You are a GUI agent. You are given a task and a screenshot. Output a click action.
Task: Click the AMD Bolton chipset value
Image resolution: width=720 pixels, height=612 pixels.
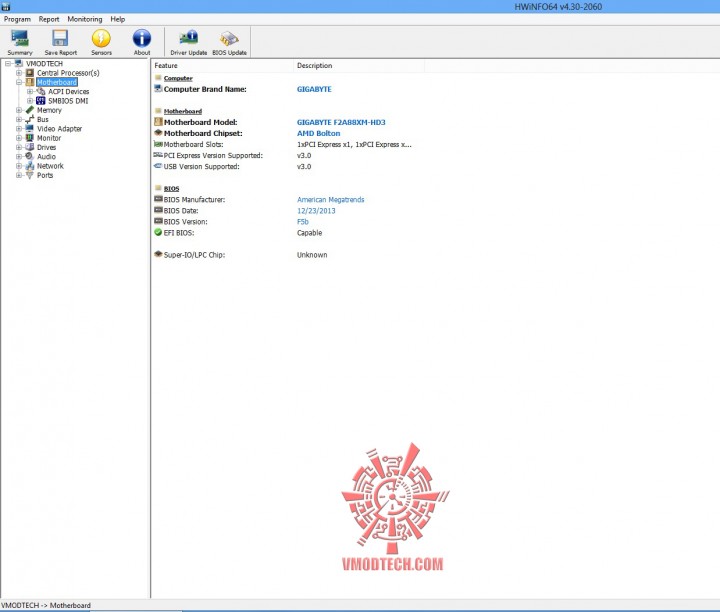pos(318,133)
